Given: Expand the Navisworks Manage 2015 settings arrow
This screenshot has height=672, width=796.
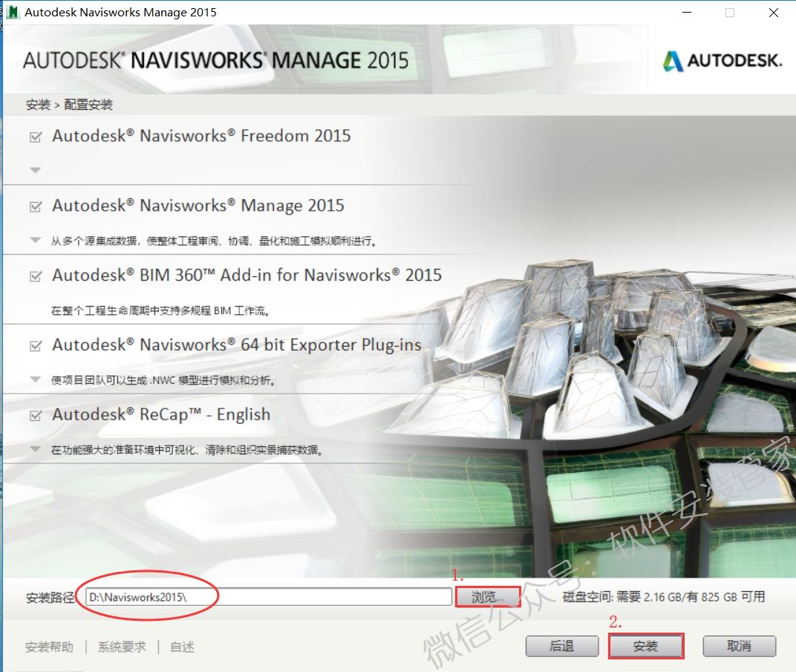Looking at the screenshot, I should coord(35,240).
